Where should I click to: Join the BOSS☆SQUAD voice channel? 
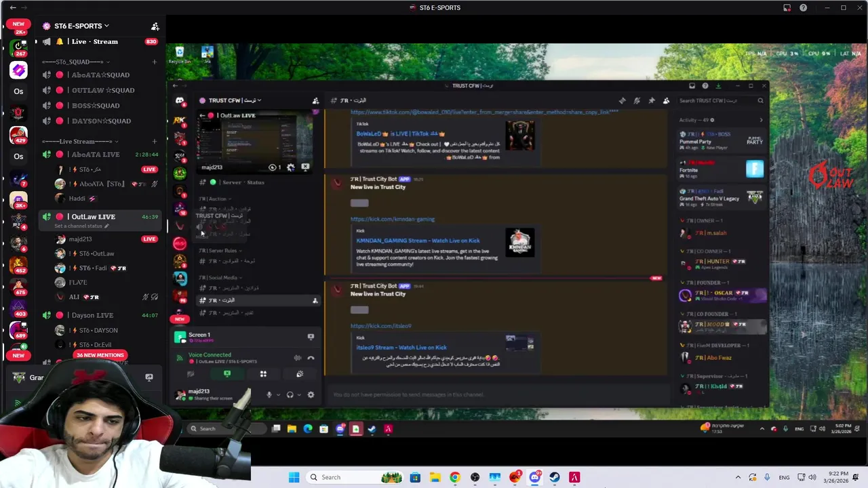(100, 106)
